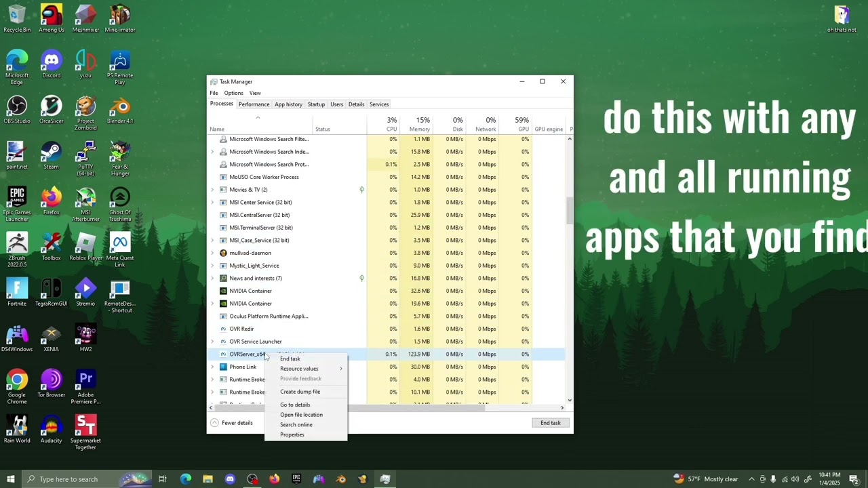Open File Explorer from the taskbar
The height and width of the screenshot is (488, 868).
pos(208,479)
